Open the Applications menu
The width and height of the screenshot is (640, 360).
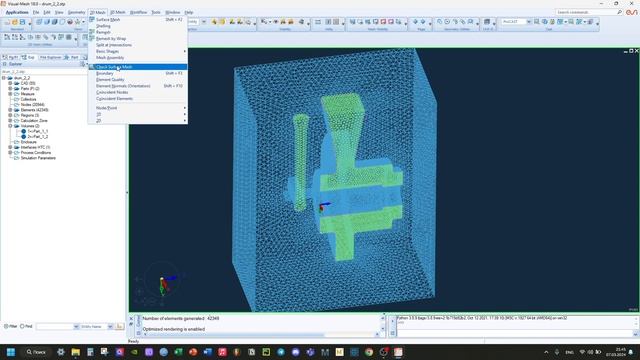[17, 12]
